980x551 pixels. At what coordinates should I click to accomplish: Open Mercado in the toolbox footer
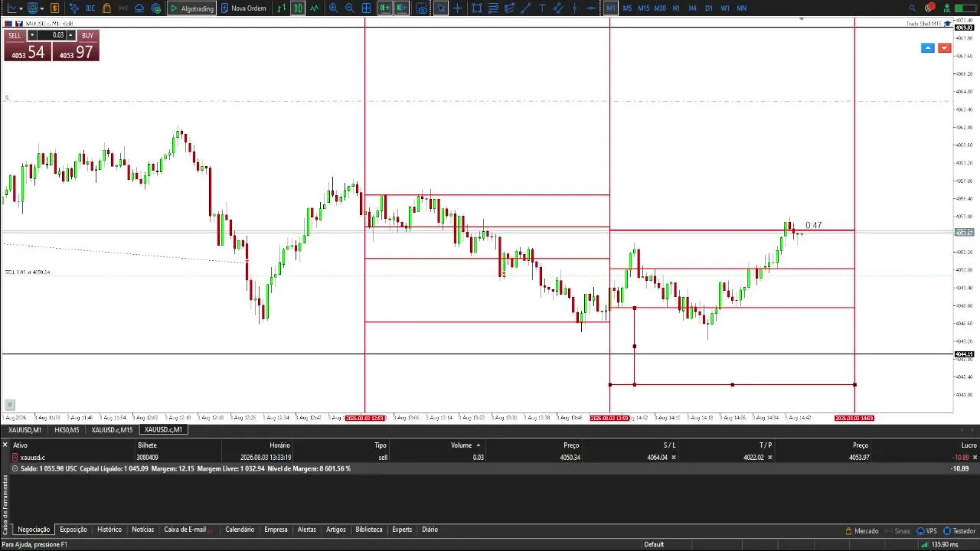[862, 531]
